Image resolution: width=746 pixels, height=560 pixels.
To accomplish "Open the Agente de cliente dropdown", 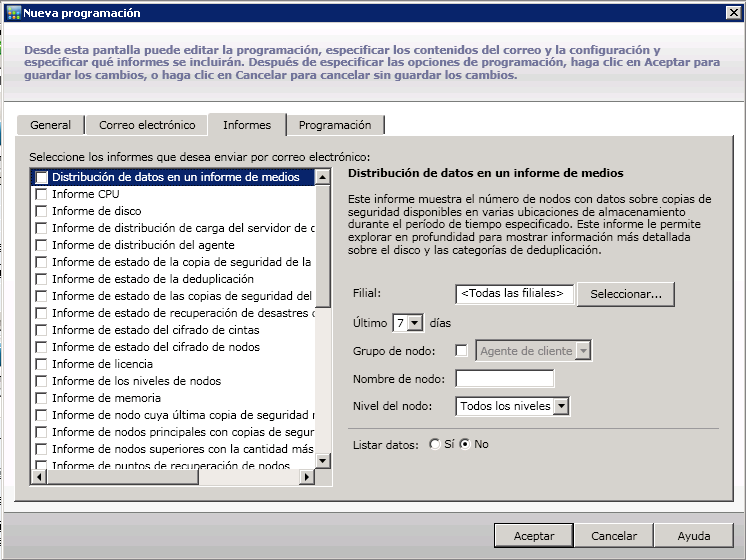I will point(583,351).
